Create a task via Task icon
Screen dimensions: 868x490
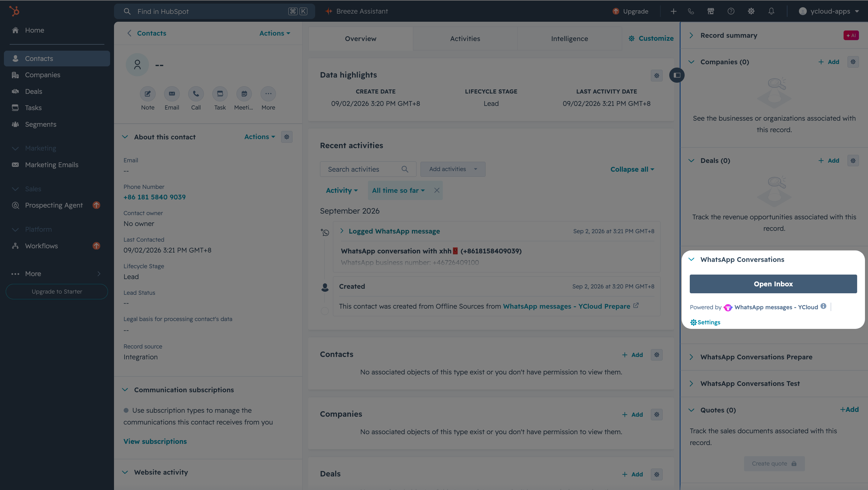(220, 94)
